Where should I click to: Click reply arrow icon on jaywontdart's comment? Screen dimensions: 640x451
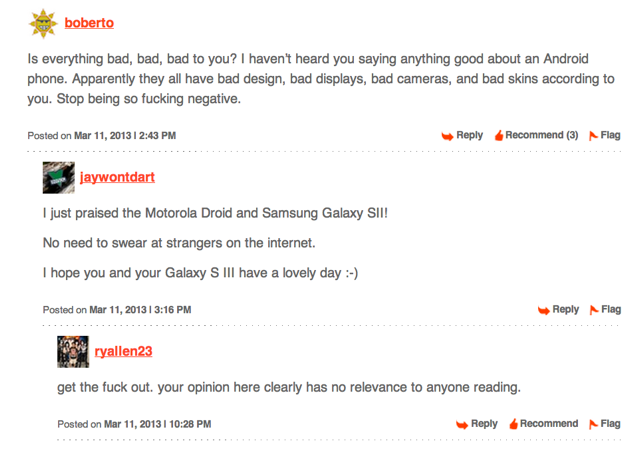(544, 311)
